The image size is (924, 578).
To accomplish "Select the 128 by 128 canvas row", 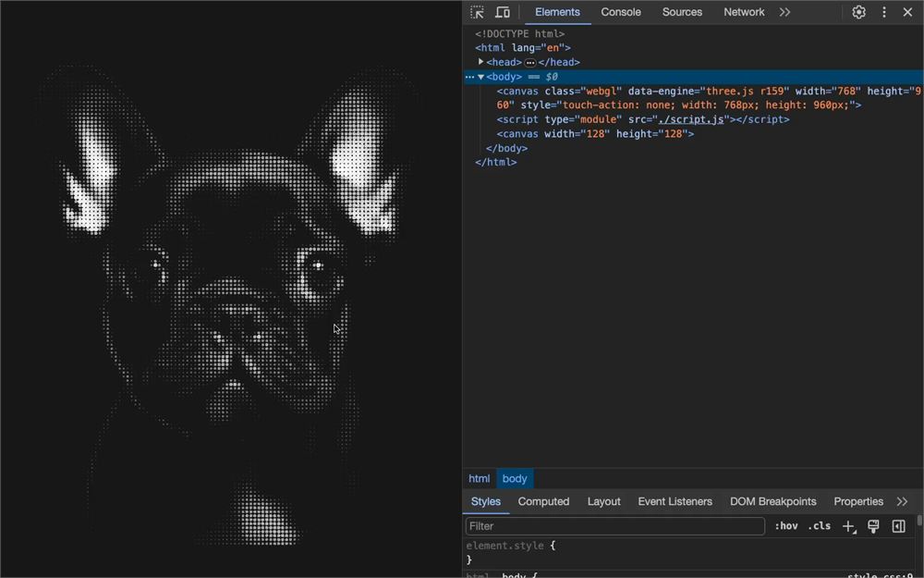I will 693,134.
